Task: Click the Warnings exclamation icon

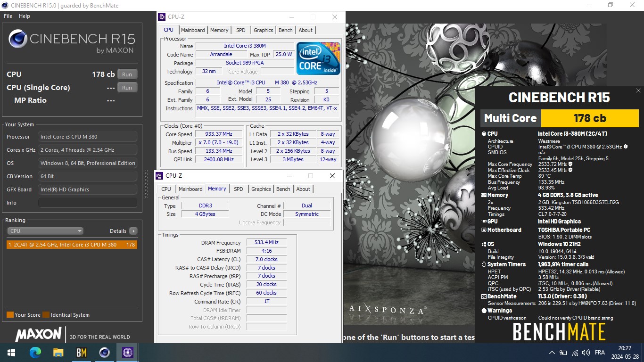Action: (x=484, y=311)
